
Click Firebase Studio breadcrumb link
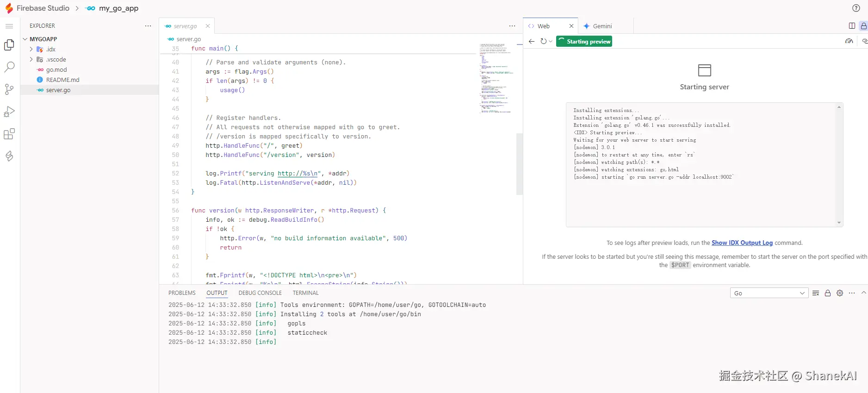(43, 8)
